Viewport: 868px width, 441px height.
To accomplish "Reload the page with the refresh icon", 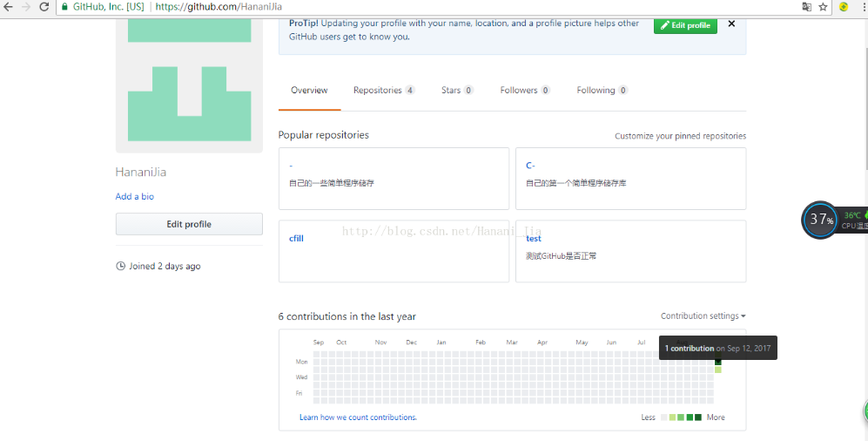I will [44, 7].
